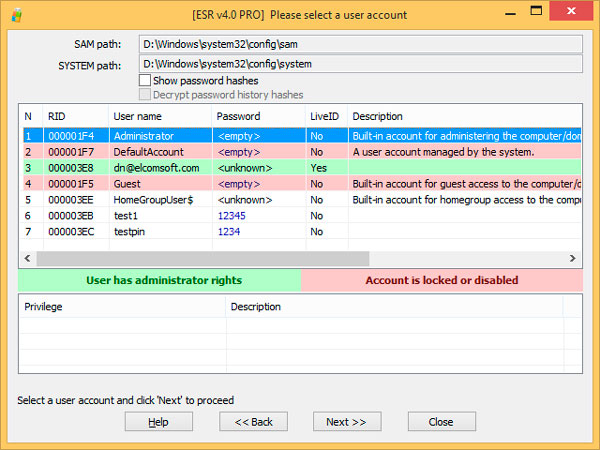This screenshot has height=450, width=600.
Task: Select the HomeGroupUser$ account row
Action: [153, 200]
